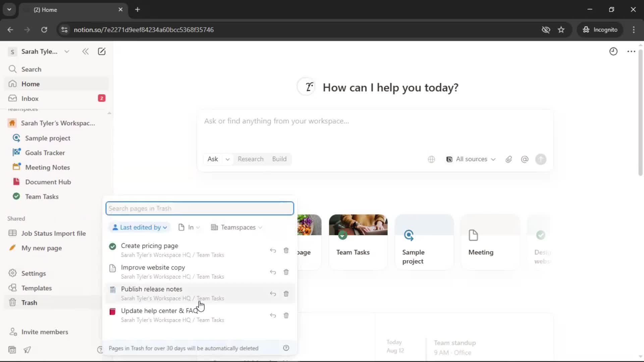Permanently delete Improve website copy

click(286, 272)
